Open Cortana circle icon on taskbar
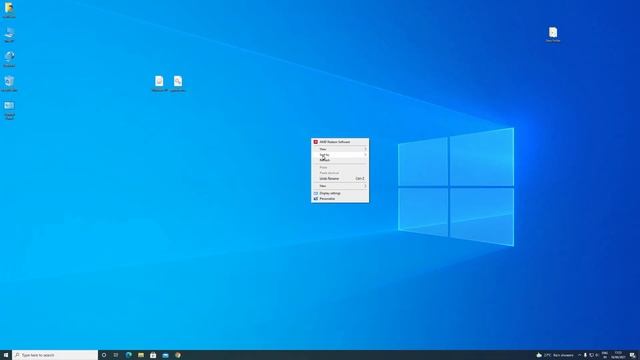 point(104,355)
